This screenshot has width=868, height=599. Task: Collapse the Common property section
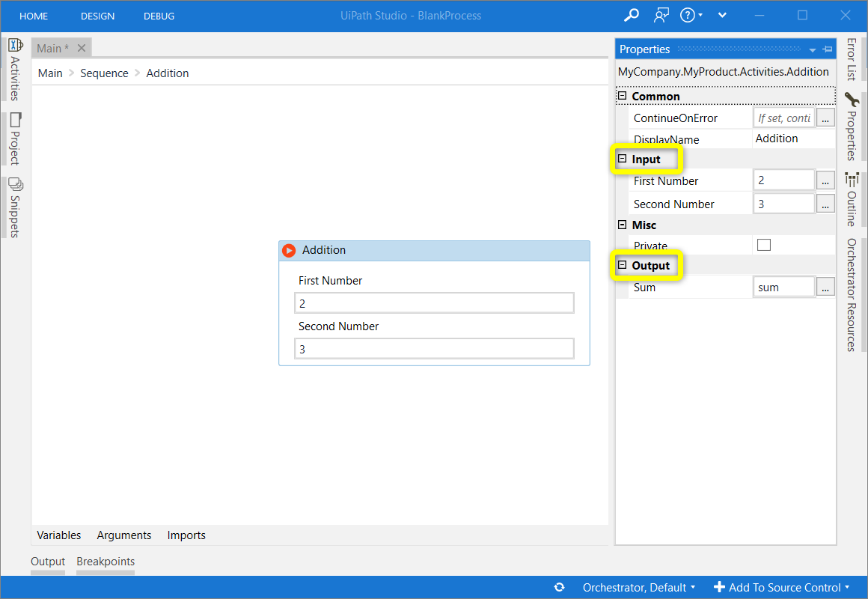[x=622, y=97]
